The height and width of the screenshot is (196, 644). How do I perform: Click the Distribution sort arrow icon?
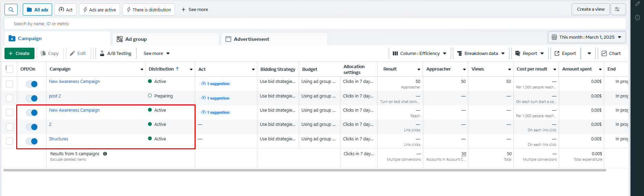(x=177, y=69)
